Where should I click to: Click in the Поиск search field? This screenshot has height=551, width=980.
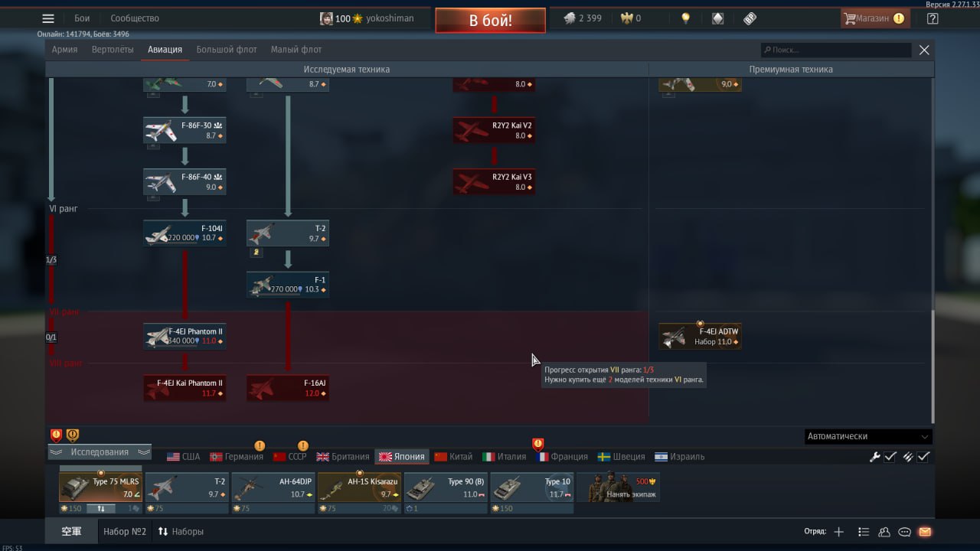[836, 50]
